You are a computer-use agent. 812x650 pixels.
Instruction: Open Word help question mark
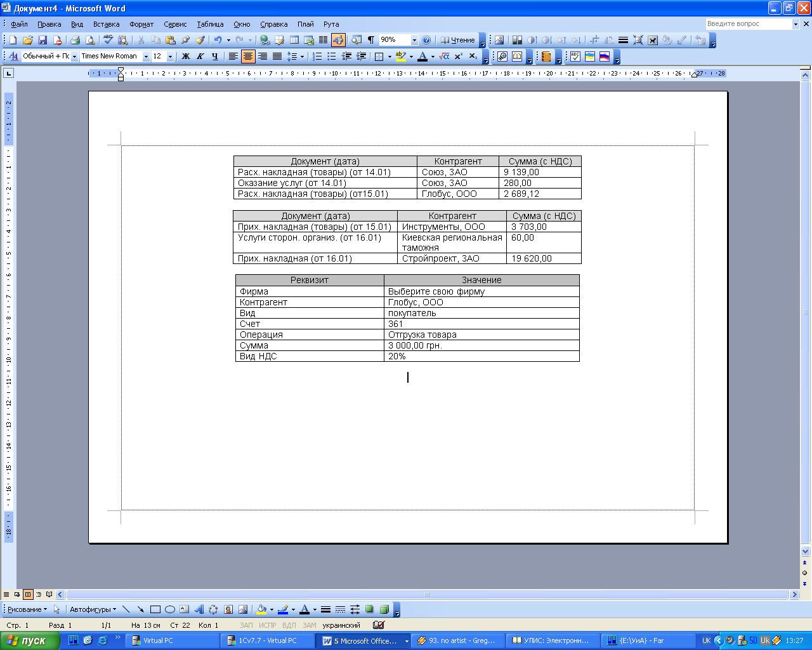point(426,40)
